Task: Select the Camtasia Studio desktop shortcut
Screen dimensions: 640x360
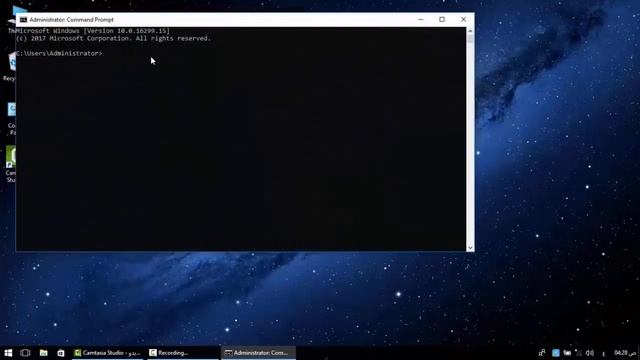Action: (x=11, y=164)
